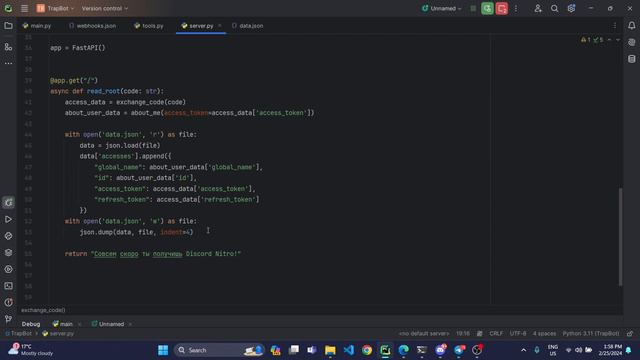The image size is (640, 360).
Task: Open the Terminal tool window
Action: pos(8,286)
